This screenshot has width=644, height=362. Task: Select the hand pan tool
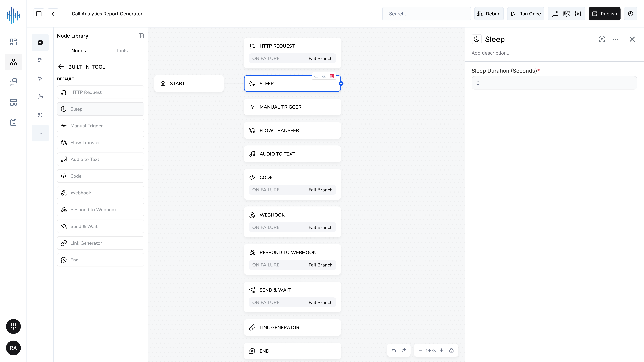pyautogui.click(x=40, y=97)
